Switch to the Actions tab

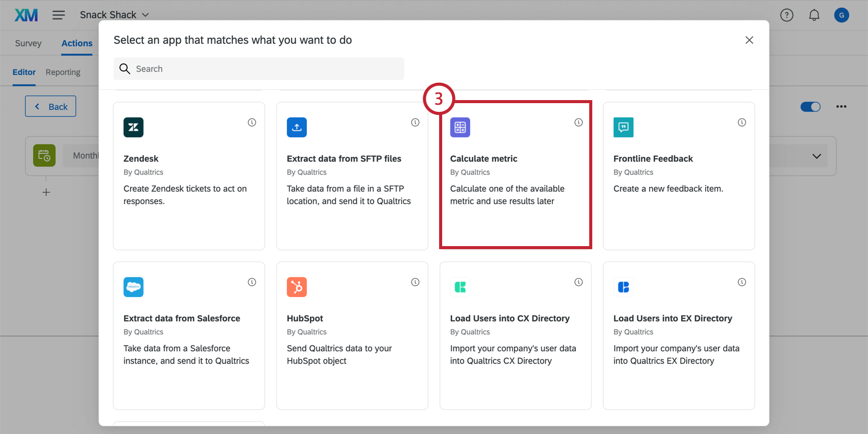tap(77, 43)
